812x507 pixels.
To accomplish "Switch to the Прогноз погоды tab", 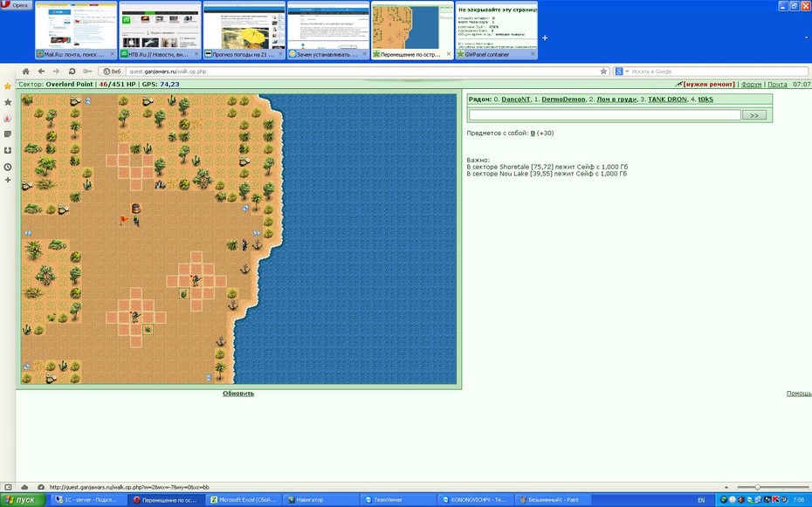I will point(244,31).
